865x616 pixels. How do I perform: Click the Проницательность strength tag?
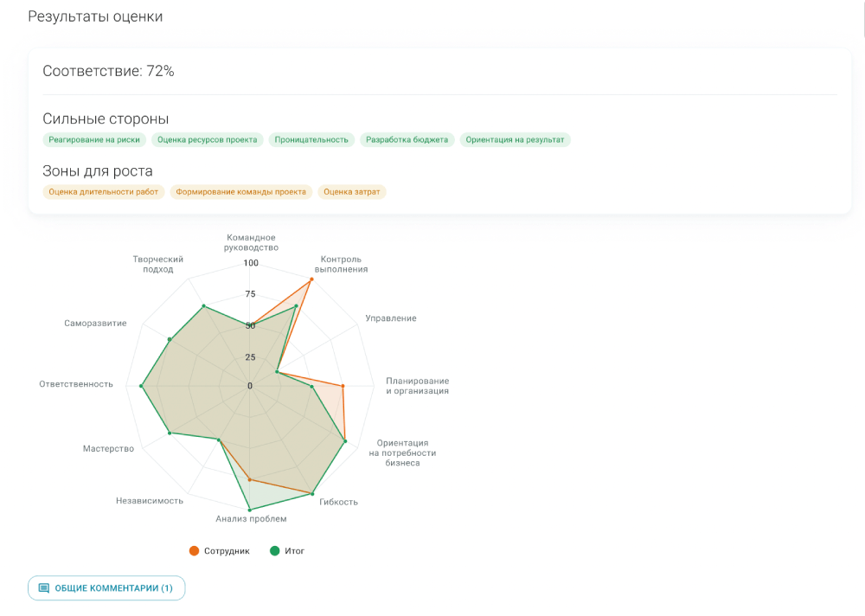pos(311,139)
